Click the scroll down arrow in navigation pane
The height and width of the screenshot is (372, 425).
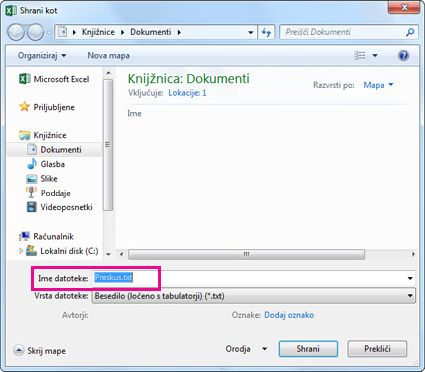108,254
